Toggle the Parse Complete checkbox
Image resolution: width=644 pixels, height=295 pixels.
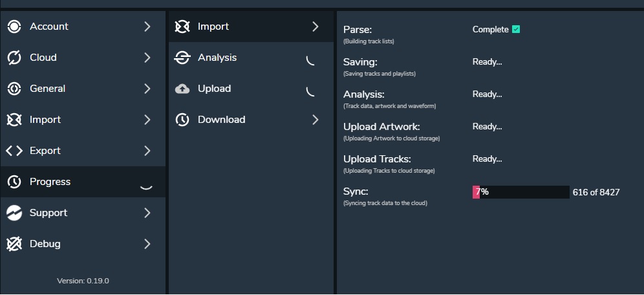(x=516, y=29)
